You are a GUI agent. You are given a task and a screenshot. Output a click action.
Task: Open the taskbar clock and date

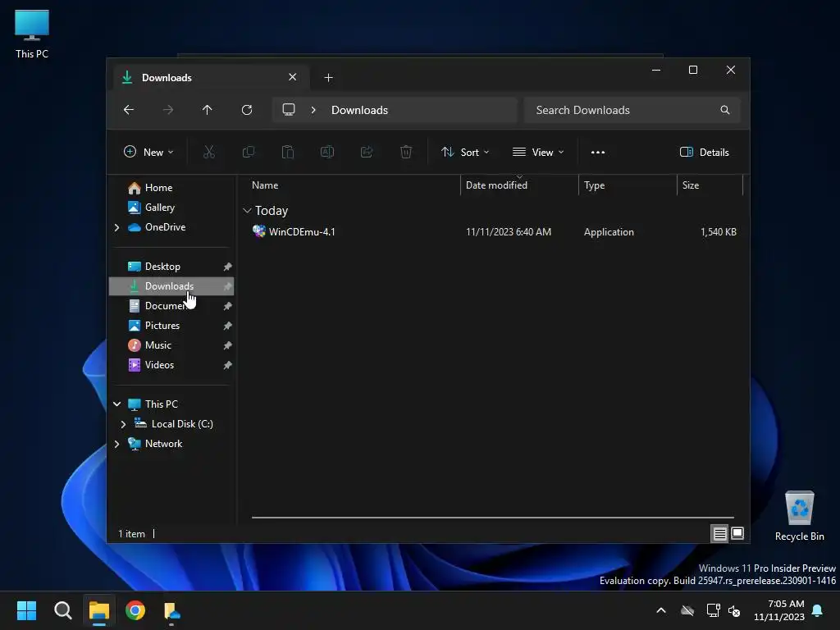[x=779, y=610]
